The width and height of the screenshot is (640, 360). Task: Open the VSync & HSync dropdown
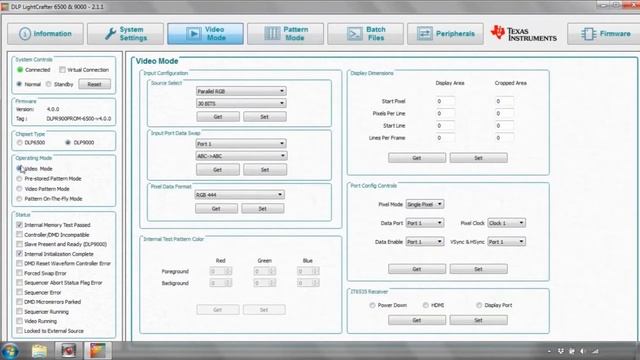(x=507, y=242)
